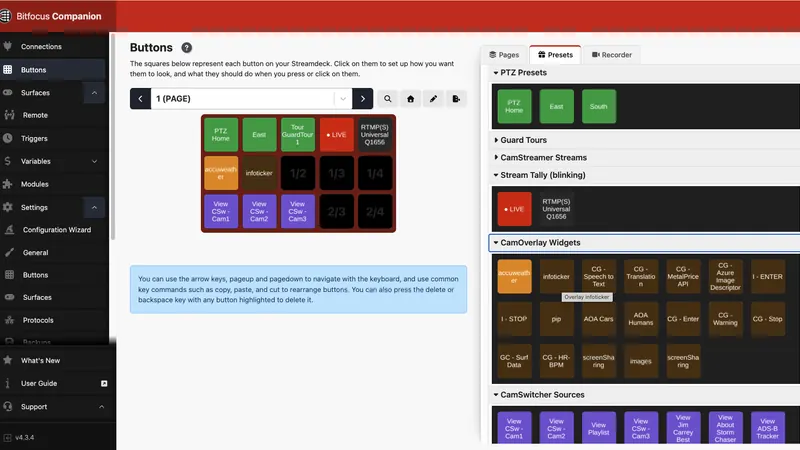
Task: Select Tour GuardTour 1 grid button
Action: coord(298,135)
